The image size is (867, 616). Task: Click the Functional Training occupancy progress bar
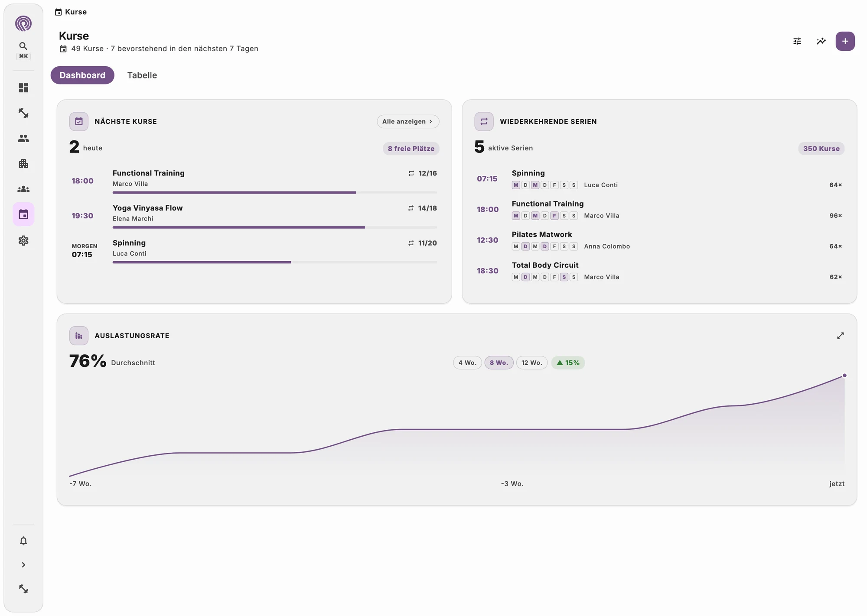[x=275, y=192]
